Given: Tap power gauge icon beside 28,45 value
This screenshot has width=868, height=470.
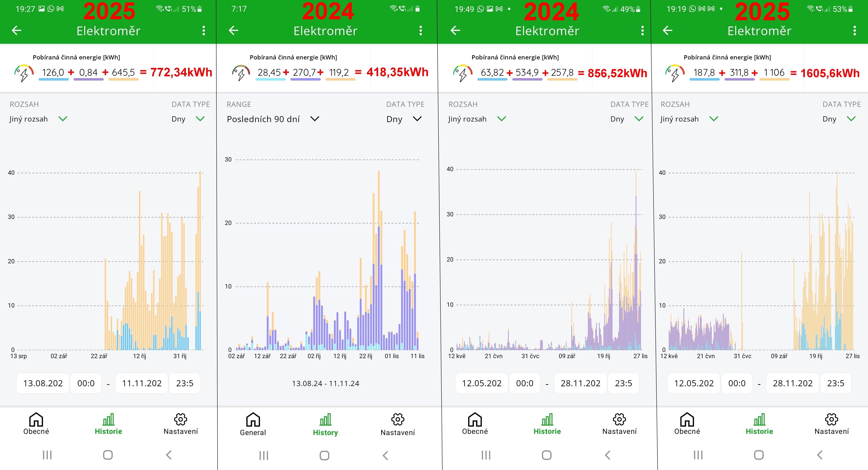Looking at the screenshot, I should [241, 73].
